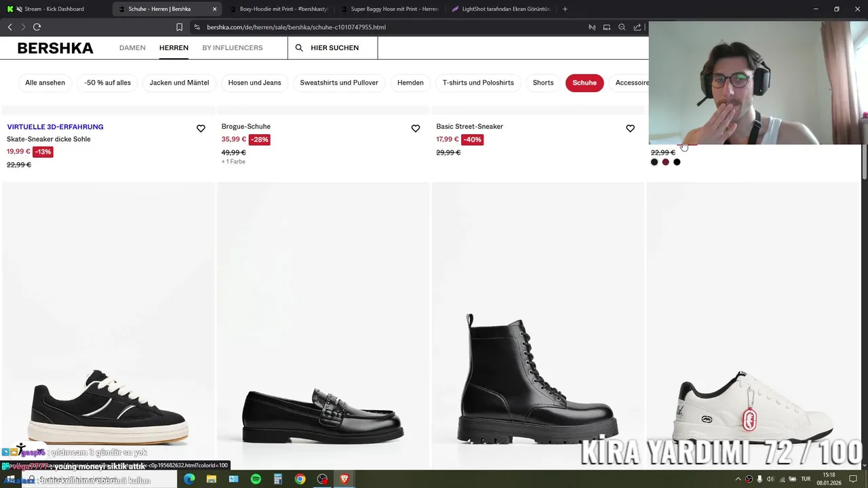
Task: Open the taskbar clock and date
Action: click(x=829, y=479)
